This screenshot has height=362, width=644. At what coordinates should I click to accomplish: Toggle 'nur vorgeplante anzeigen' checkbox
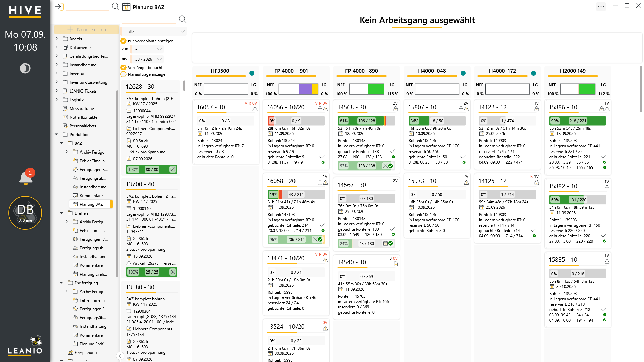pyautogui.click(x=123, y=41)
